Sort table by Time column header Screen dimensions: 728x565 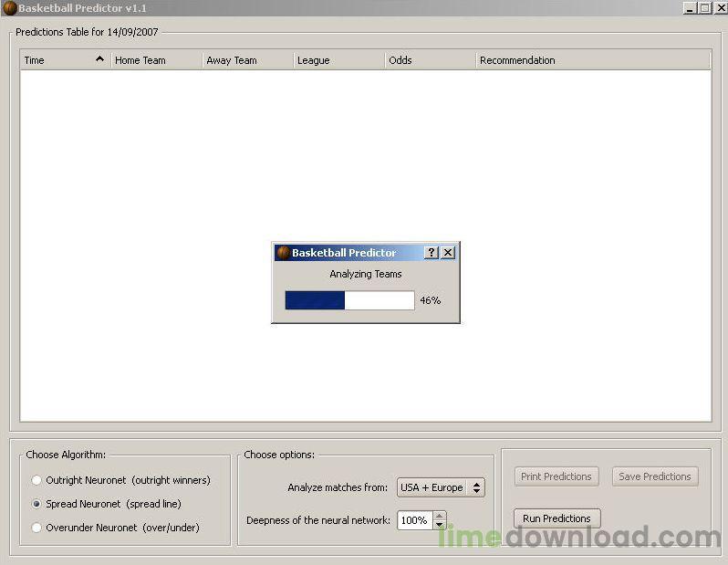(x=65, y=60)
